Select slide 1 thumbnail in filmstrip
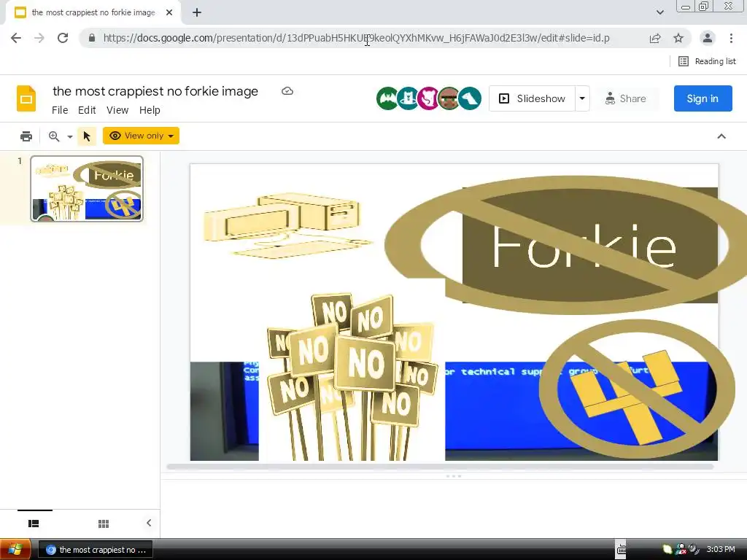Image resolution: width=747 pixels, height=560 pixels. (87, 189)
